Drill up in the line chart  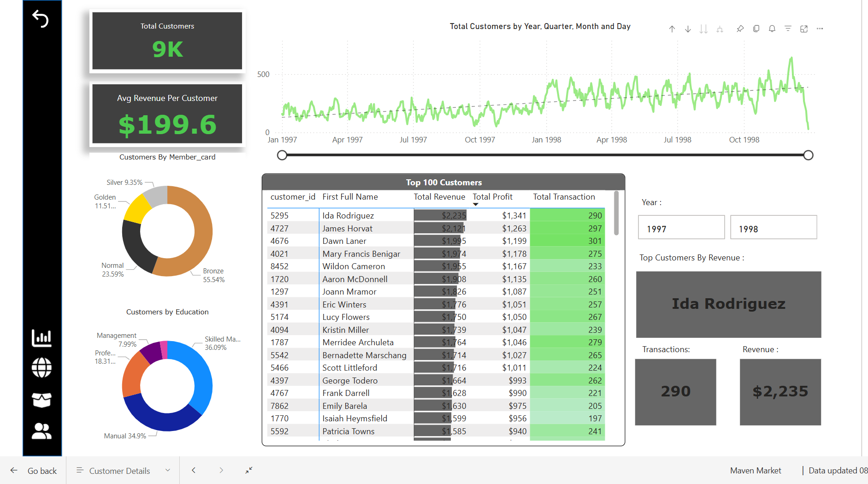coord(672,29)
